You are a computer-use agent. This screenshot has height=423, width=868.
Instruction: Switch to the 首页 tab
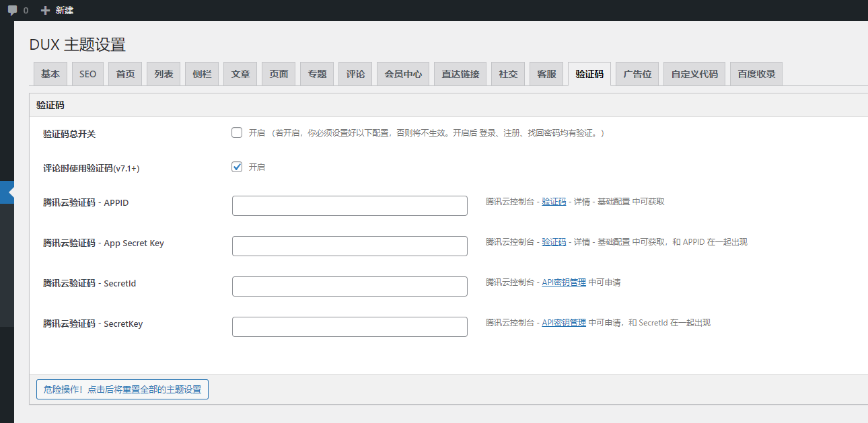tap(126, 74)
